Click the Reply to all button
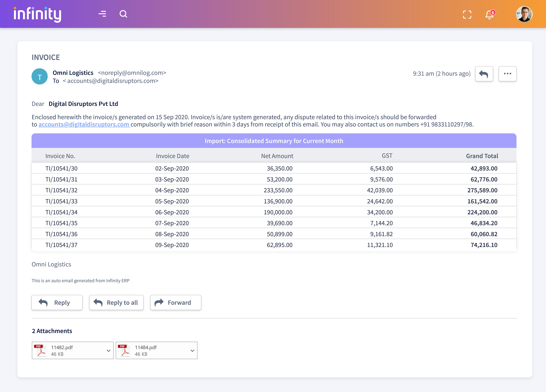 coord(116,302)
